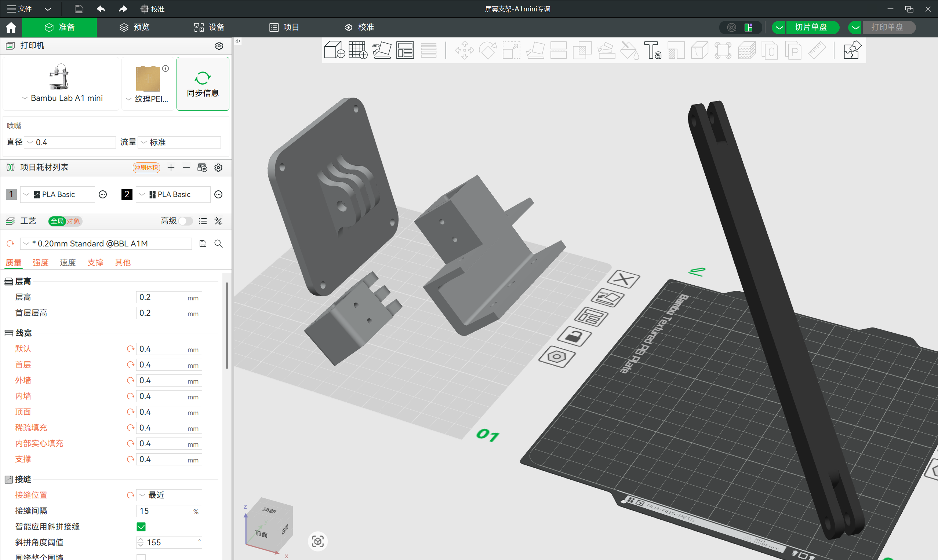Save the process preset icon
Screen dimensions: 938x560
[x=203, y=244]
